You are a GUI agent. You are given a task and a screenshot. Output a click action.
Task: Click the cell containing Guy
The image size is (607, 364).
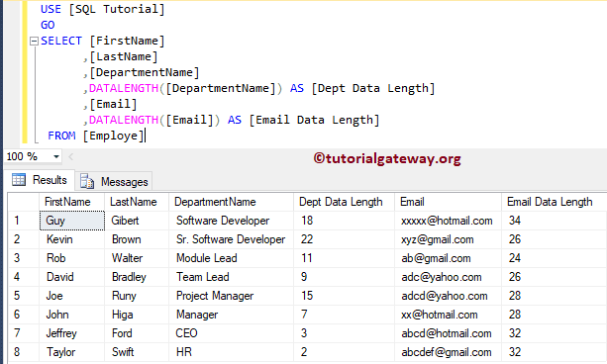coord(71,221)
